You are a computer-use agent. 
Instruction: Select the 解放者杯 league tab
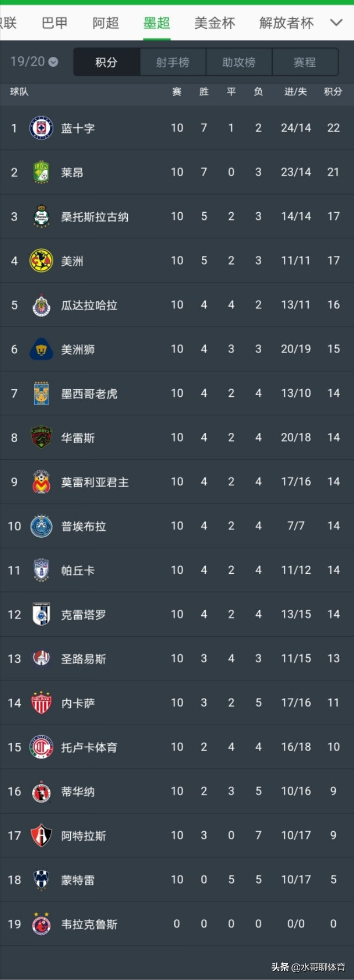click(287, 23)
